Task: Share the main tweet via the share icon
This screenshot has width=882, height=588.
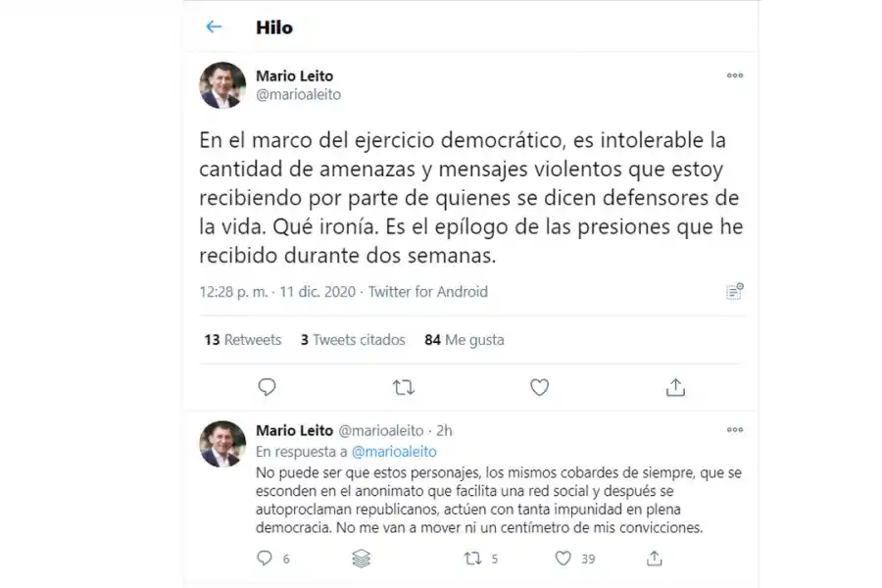Action: click(x=675, y=387)
